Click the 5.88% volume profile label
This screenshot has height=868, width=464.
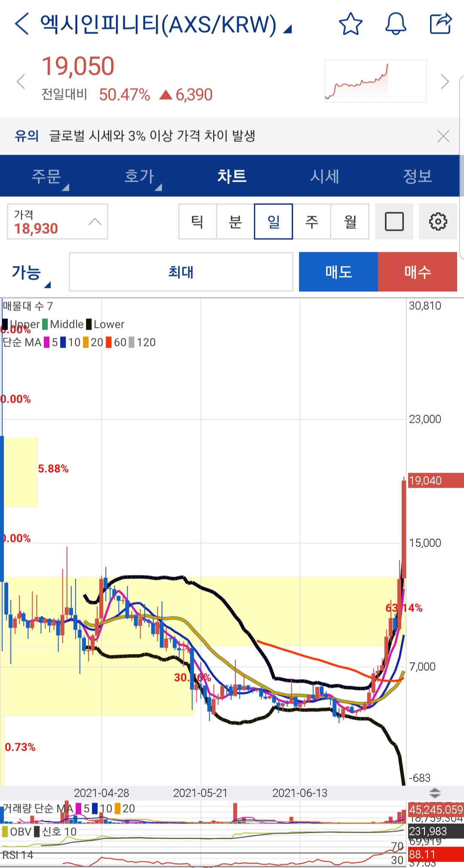[53, 468]
